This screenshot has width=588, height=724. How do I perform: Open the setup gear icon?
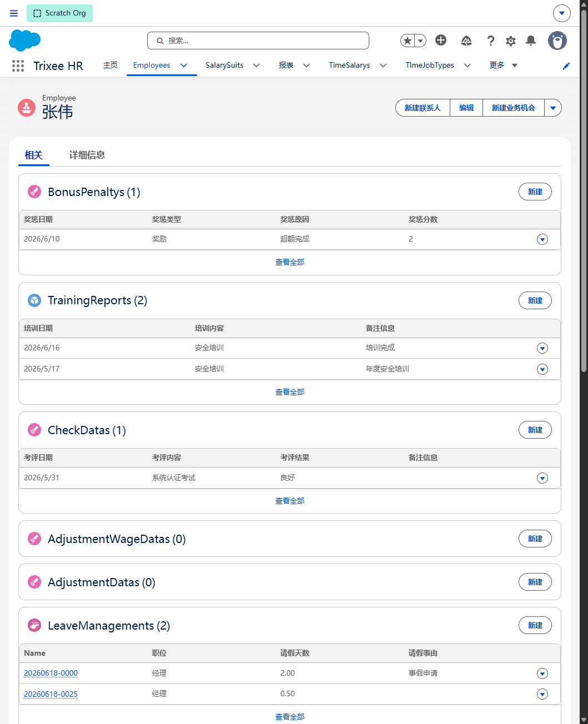click(511, 41)
